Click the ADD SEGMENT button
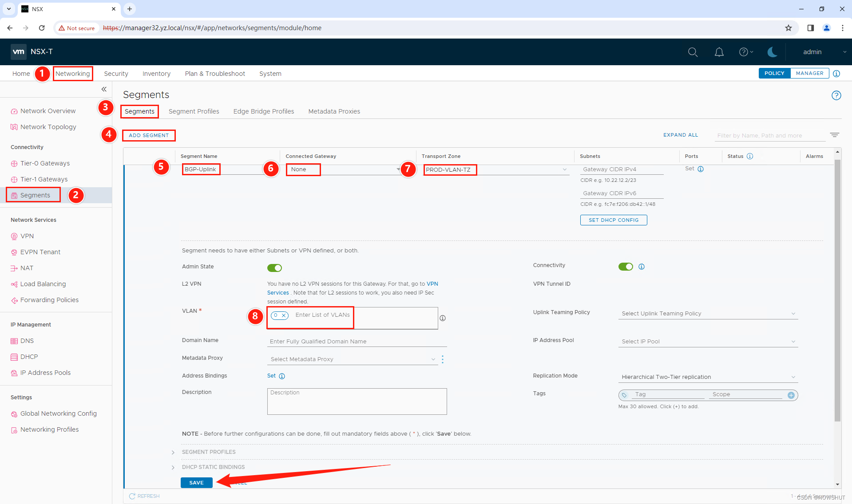852x504 pixels. [149, 135]
